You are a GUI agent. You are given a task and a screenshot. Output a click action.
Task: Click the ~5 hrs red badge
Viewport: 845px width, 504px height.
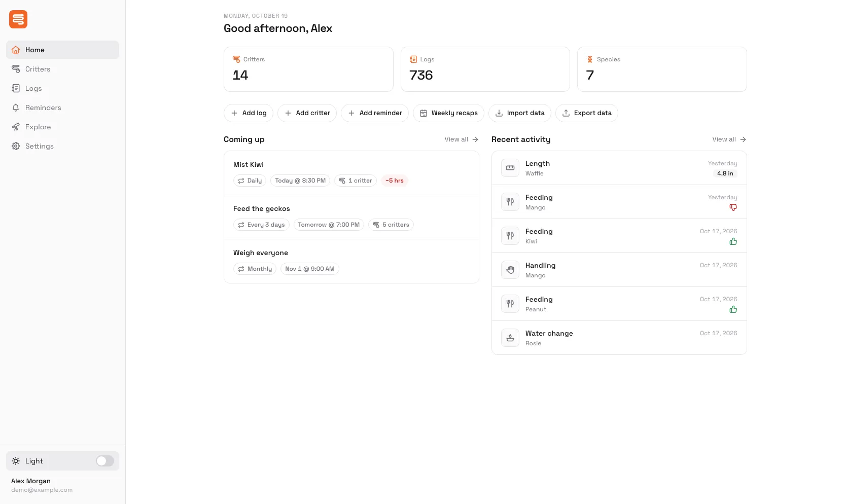click(x=395, y=181)
